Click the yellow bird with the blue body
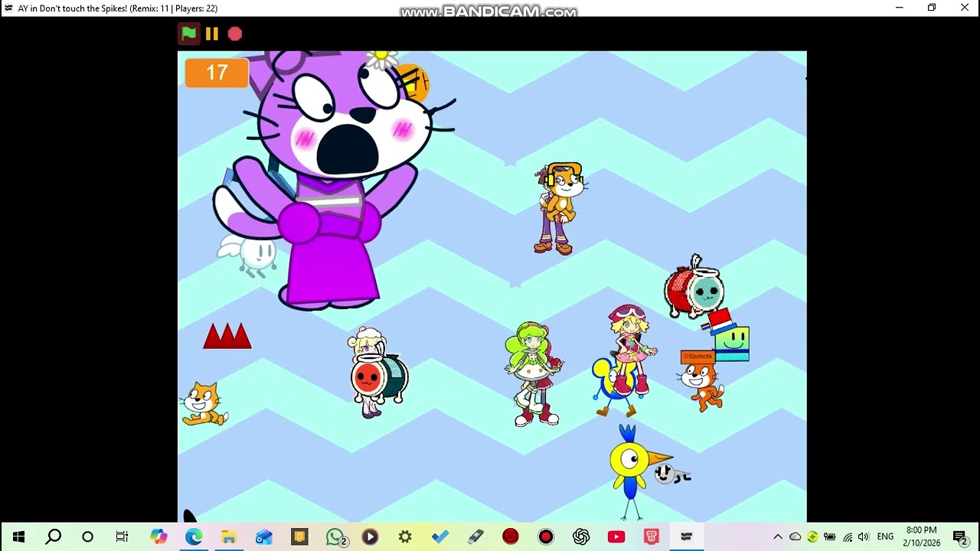 [x=640, y=472]
